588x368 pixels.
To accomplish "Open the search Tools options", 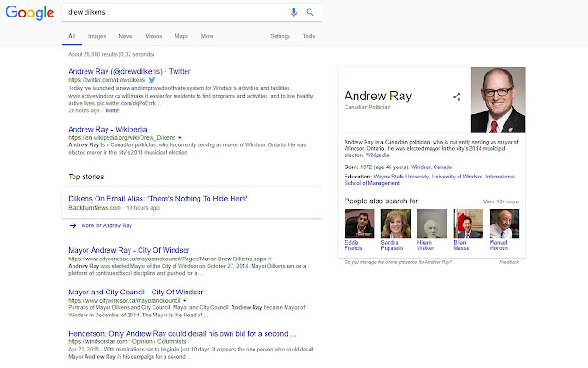I will click(309, 36).
